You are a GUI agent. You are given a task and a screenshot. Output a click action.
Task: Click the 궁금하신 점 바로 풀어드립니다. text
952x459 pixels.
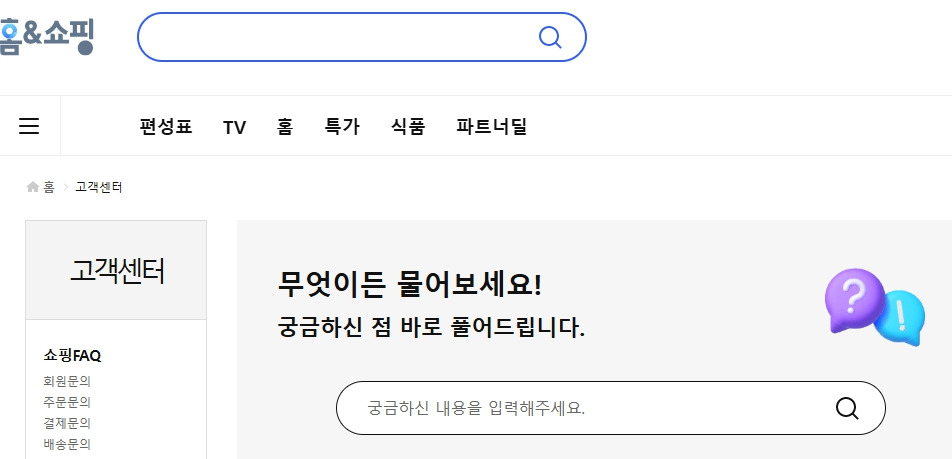[431, 327]
